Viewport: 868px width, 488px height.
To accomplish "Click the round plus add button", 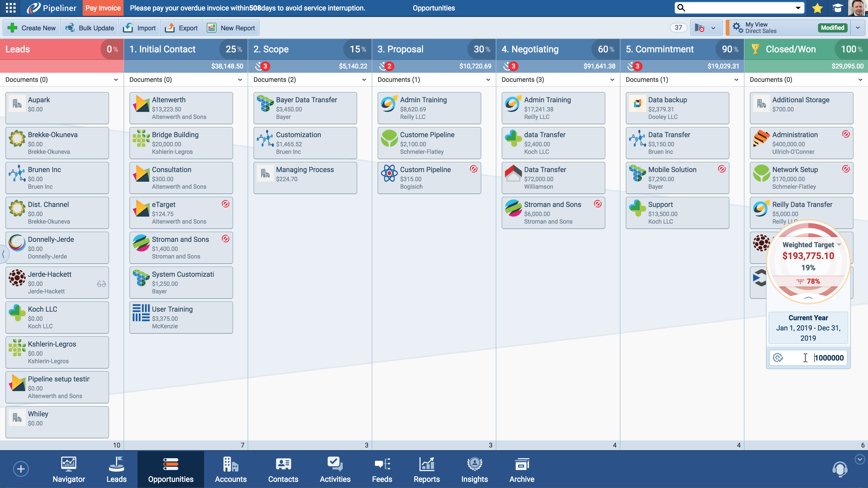I will point(21,469).
